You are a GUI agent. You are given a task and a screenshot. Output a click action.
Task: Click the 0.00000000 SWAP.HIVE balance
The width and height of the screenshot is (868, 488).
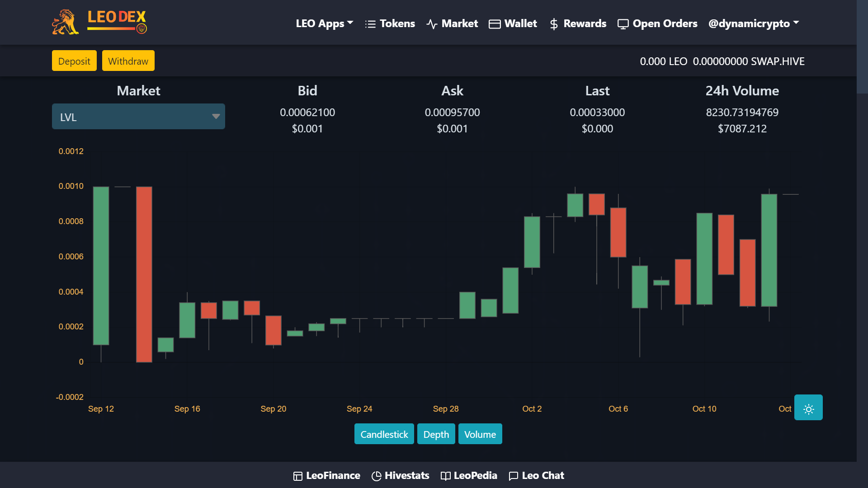point(749,61)
